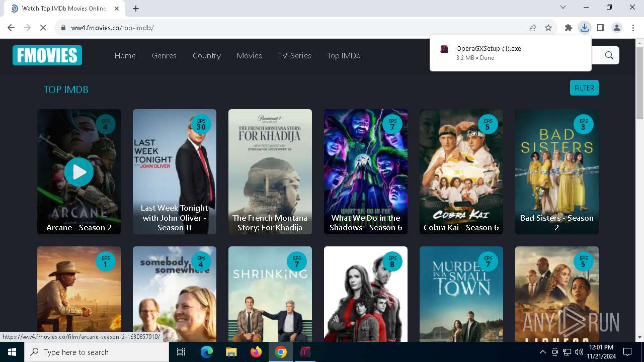
Task: Bookmark this page with the star icon
Action: coord(548,28)
